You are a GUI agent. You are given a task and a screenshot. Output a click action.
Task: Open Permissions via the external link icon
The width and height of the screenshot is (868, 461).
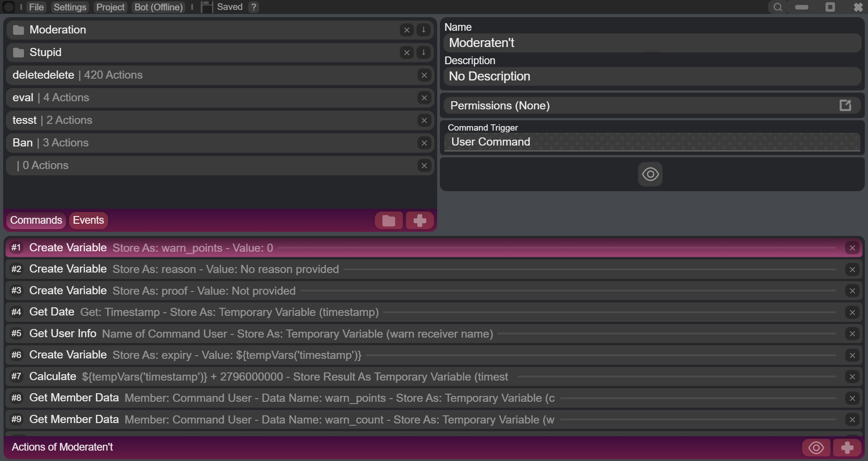click(845, 105)
